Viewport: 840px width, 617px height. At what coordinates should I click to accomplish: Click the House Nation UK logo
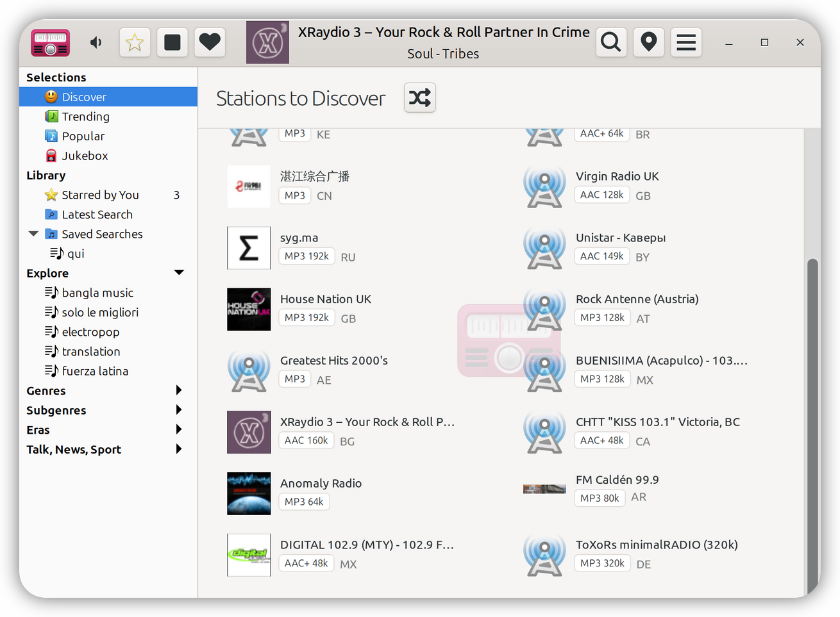tap(249, 309)
